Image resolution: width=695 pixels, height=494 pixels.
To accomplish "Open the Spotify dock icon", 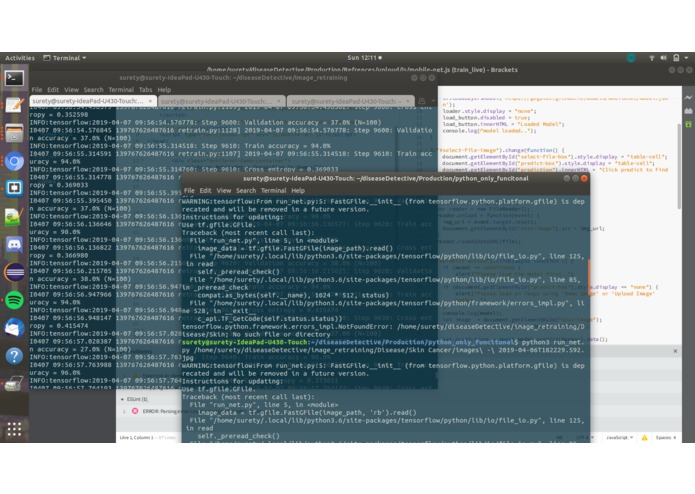I will [14, 300].
